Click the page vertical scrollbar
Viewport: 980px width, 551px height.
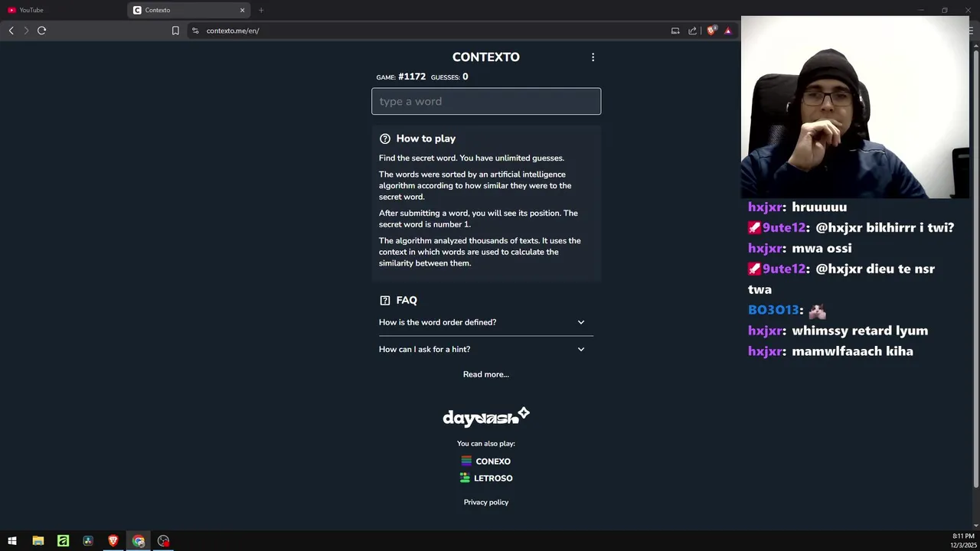[x=975, y=268]
